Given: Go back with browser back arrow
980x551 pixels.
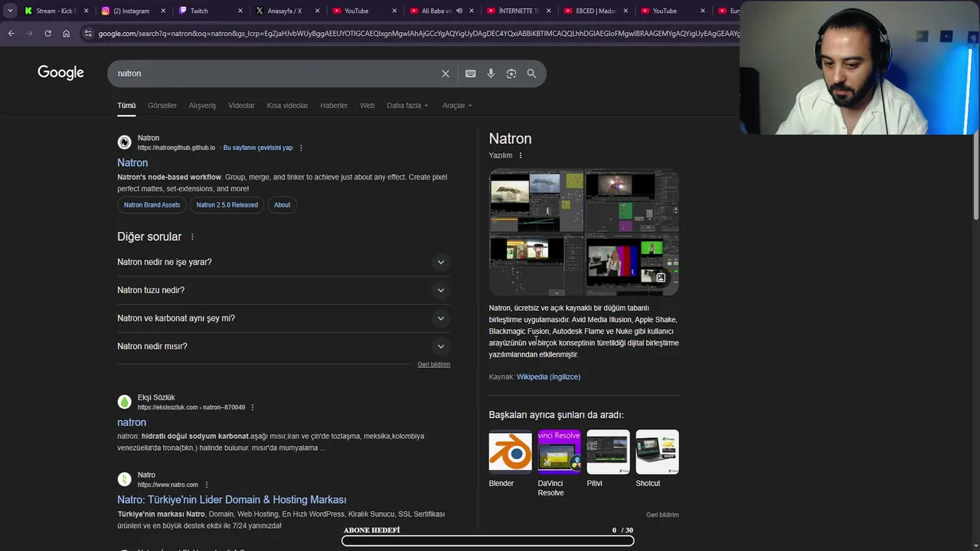Looking at the screenshot, I should click(11, 33).
